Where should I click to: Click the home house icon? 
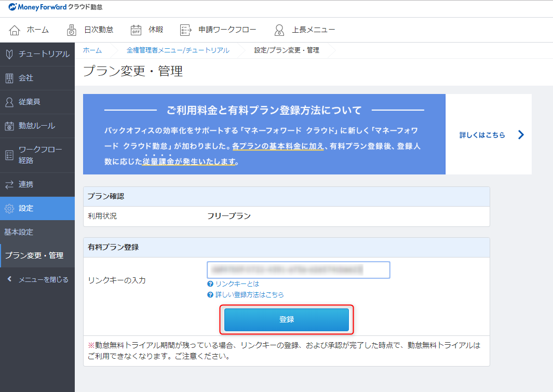point(15,30)
